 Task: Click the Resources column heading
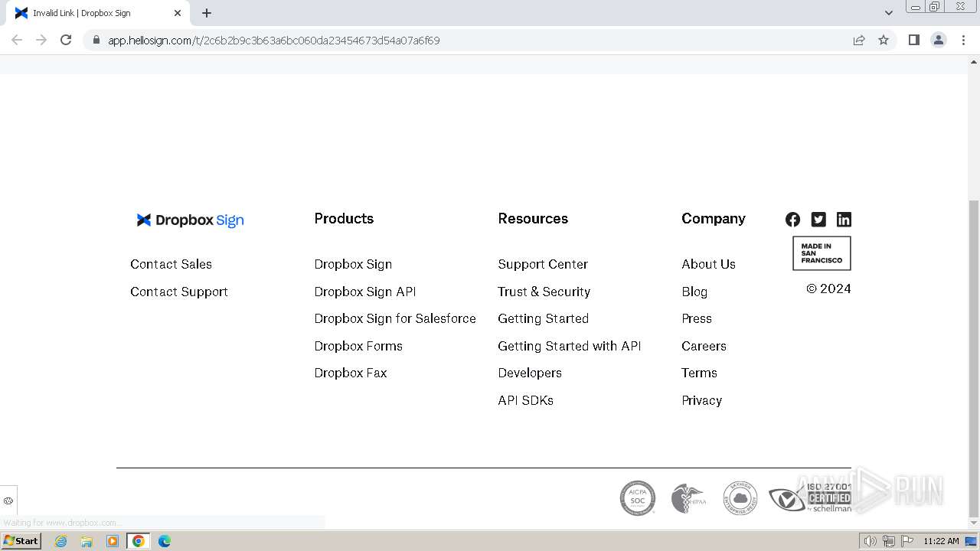tap(533, 219)
